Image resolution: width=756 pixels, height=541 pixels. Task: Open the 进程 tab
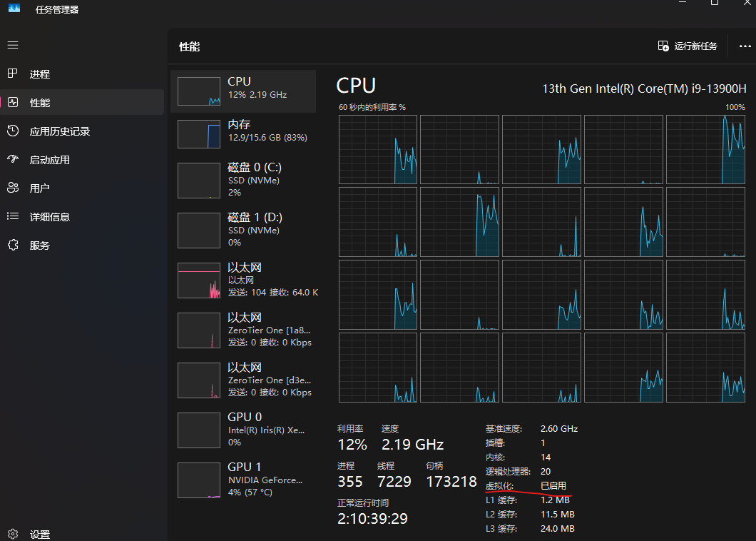(x=82, y=74)
